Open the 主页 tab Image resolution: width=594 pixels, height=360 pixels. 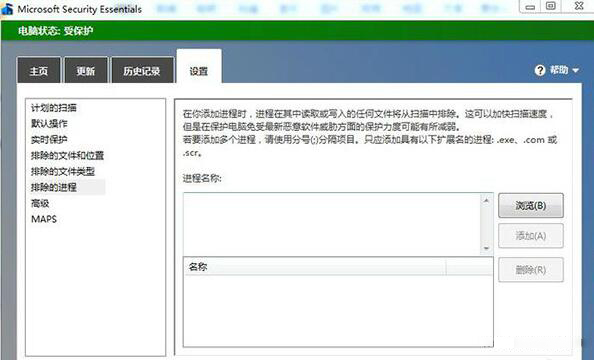point(39,70)
